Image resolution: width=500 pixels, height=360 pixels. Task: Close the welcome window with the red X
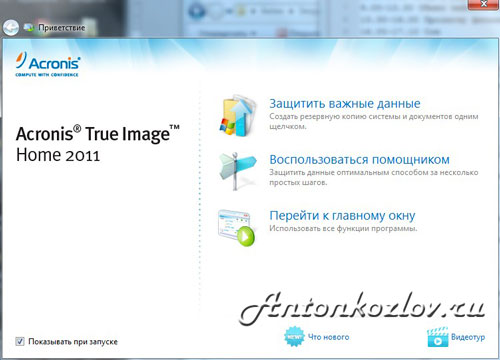click(x=483, y=5)
